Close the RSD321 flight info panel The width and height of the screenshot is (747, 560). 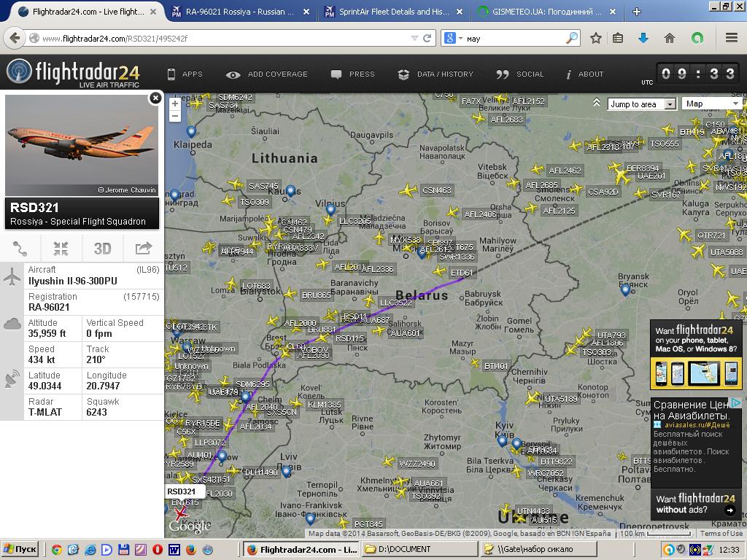pos(155,98)
